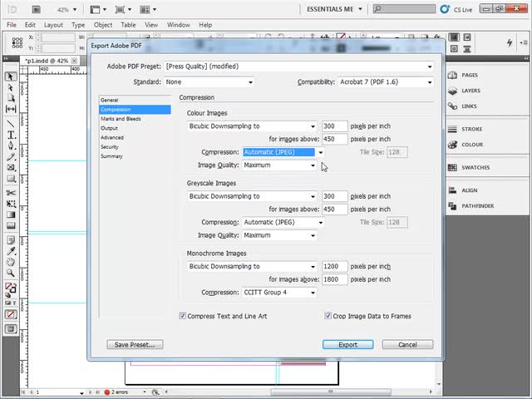Screen dimensions: 532x399
Task: Open the Adobe PDF Preset dropdown
Action: (x=299, y=66)
